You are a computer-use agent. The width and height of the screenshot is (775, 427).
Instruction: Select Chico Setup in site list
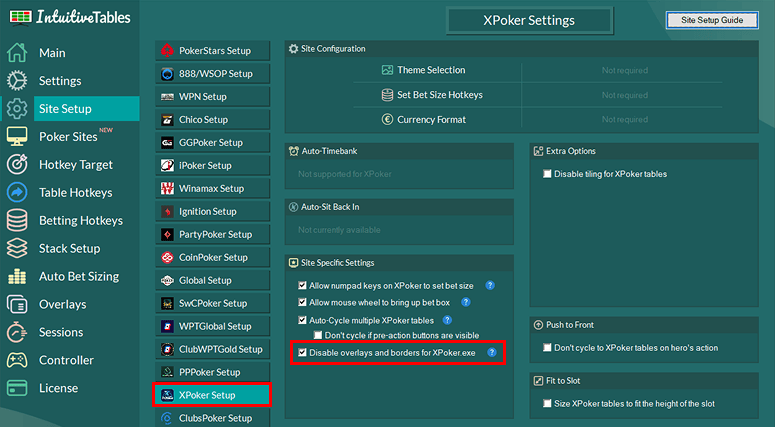213,120
